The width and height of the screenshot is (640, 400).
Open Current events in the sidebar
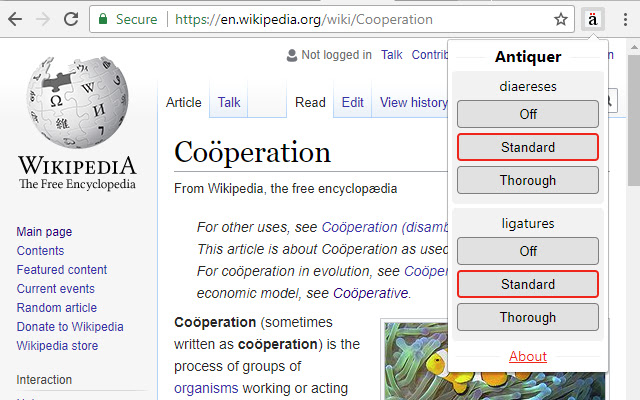pos(56,289)
